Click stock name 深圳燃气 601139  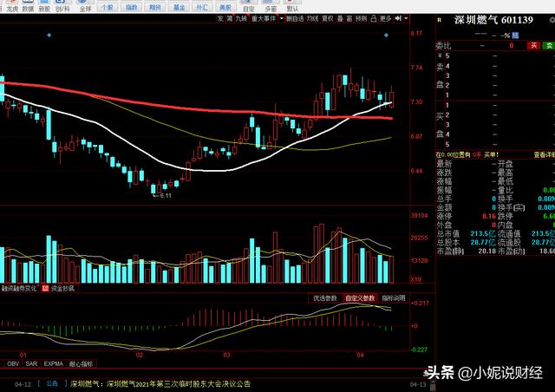pos(493,20)
